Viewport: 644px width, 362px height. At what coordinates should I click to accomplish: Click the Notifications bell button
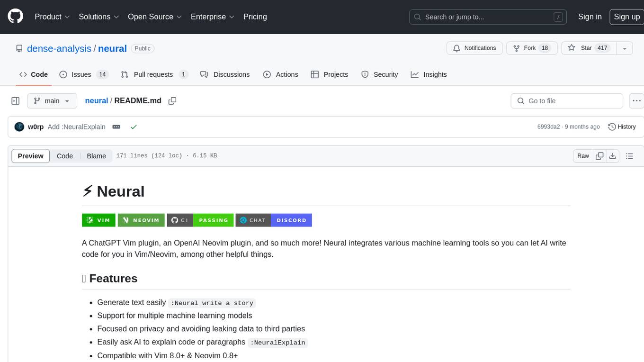(x=474, y=48)
